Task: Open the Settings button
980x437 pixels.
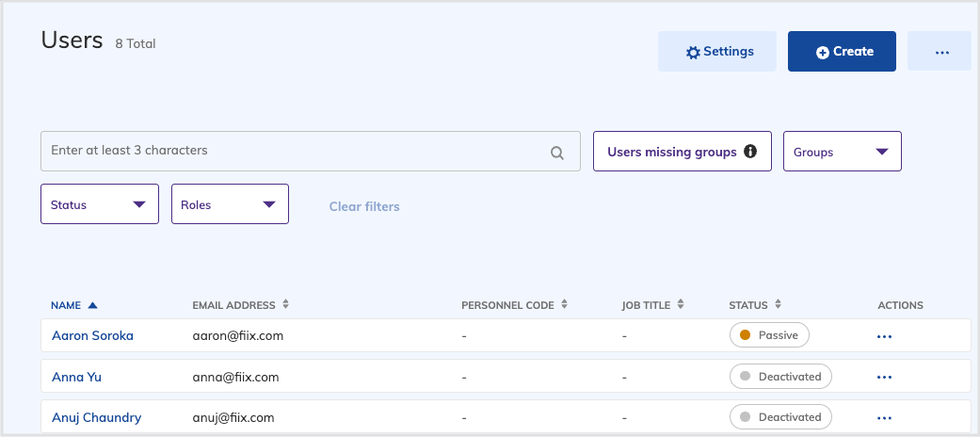Action: coord(717,52)
